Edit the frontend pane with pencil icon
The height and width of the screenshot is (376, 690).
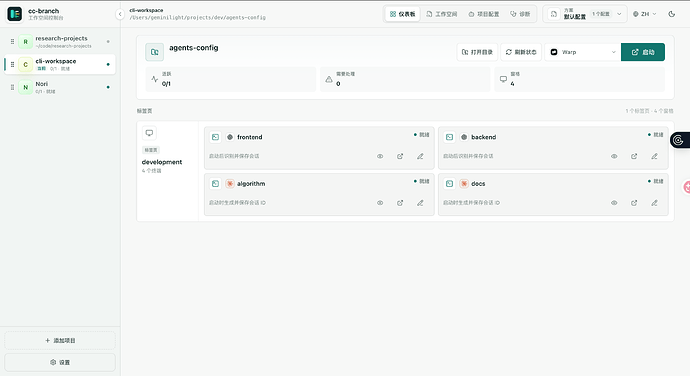point(420,156)
